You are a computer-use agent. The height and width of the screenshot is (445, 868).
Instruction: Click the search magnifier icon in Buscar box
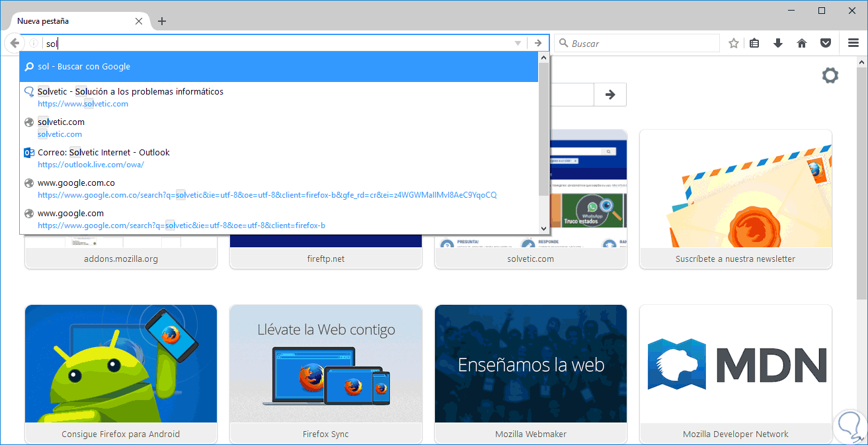coord(563,43)
